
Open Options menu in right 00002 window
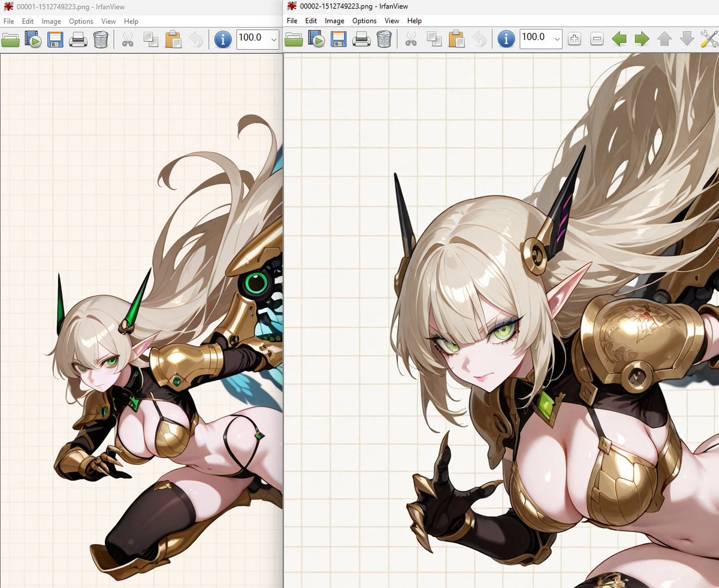tap(364, 21)
